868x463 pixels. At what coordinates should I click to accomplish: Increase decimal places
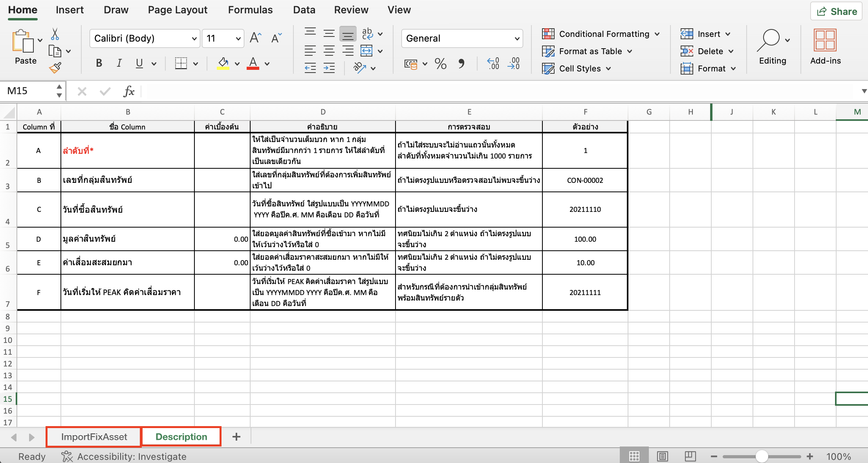[492, 64]
